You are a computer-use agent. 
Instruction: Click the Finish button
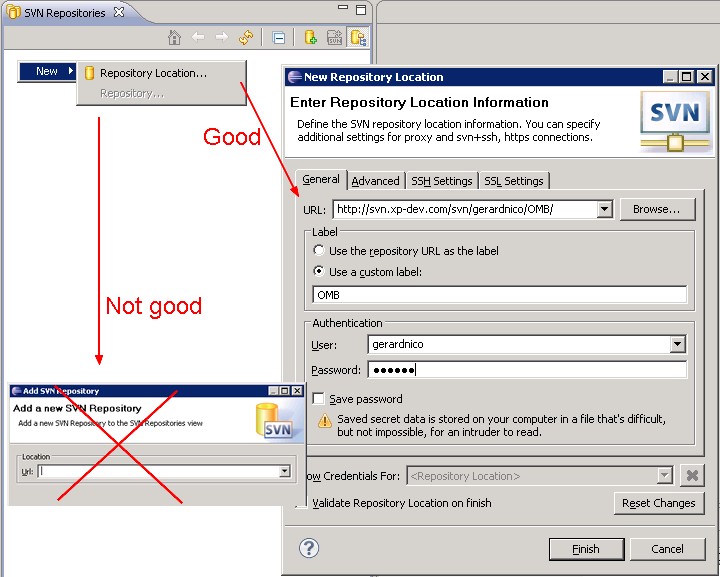tap(585, 549)
